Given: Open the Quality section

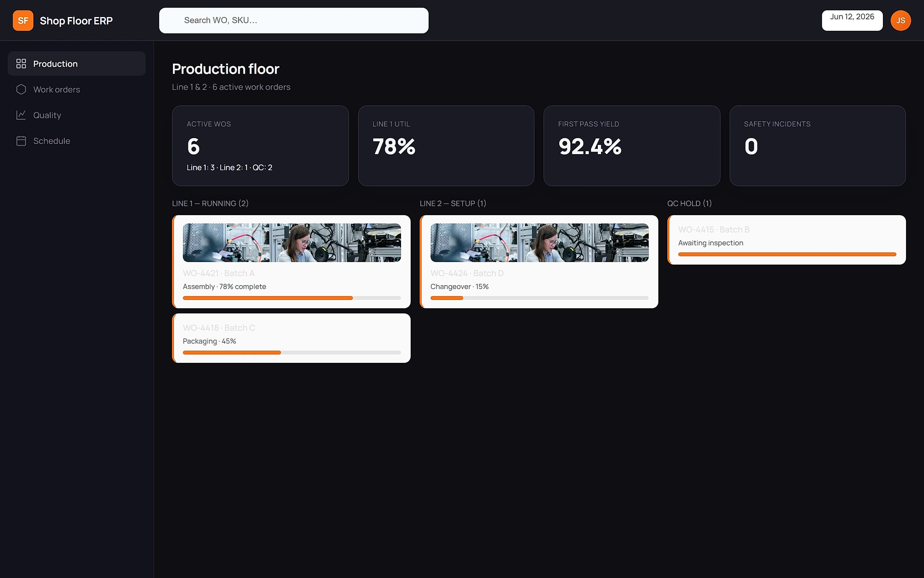Looking at the screenshot, I should (x=76, y=115).
